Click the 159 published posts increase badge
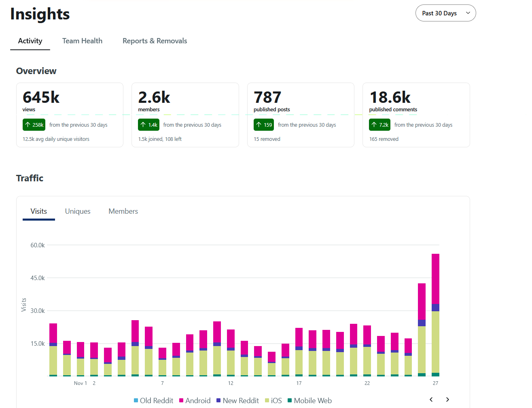 pyautogui.click(x=264, y=125)
